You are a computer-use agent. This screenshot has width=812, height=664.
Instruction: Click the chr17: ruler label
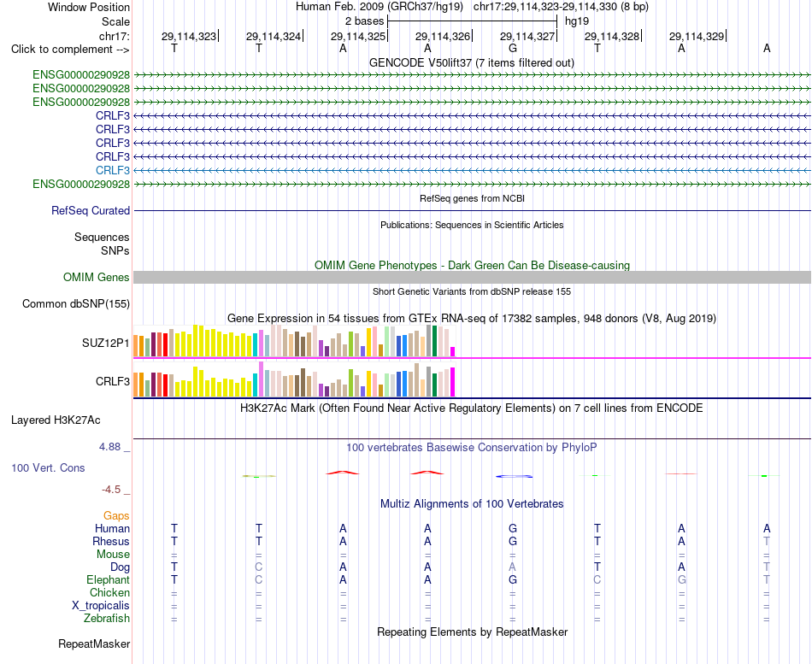point(114,36)
